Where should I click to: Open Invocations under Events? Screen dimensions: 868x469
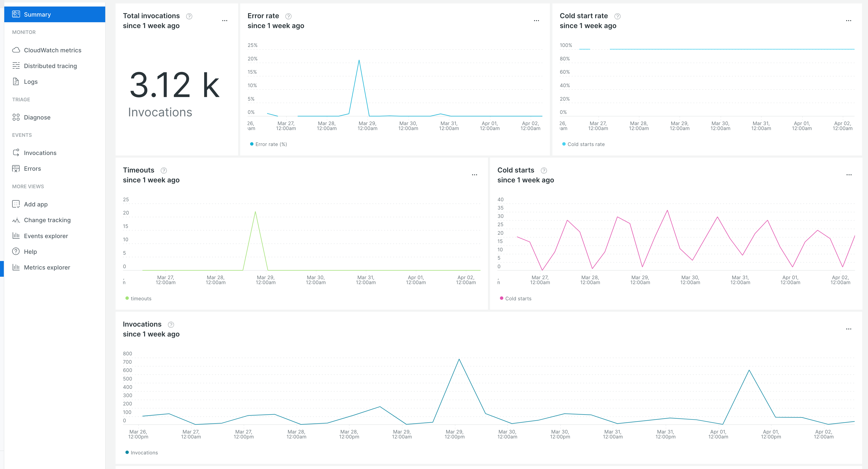click(x=40, y=153)
